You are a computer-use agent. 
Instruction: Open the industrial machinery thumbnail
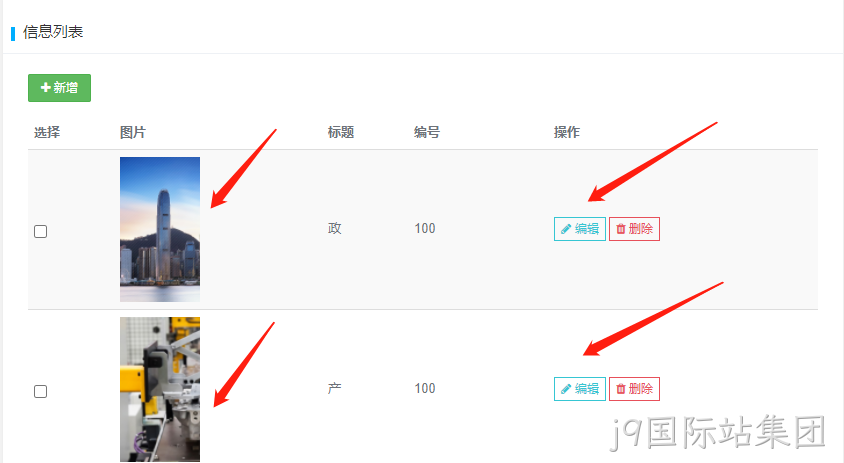coord(160,389)
